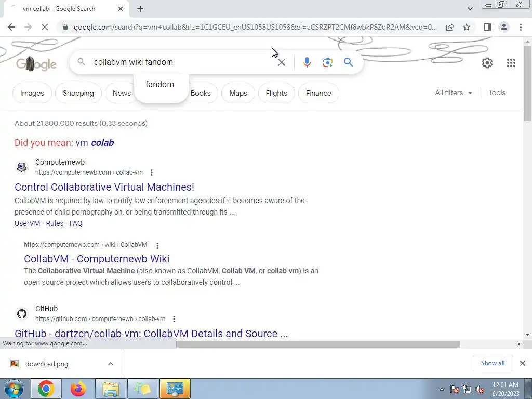
Task: Switch to News results
Action: (122, 93)
